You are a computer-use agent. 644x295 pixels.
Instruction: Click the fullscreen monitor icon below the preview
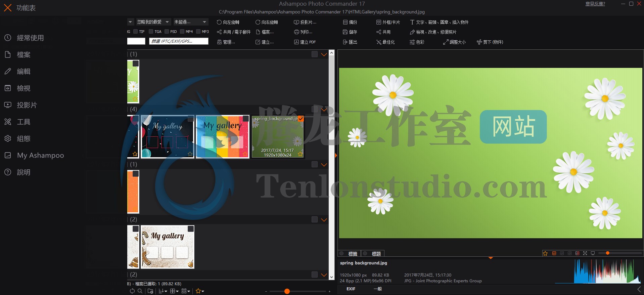tap(593, 253)
